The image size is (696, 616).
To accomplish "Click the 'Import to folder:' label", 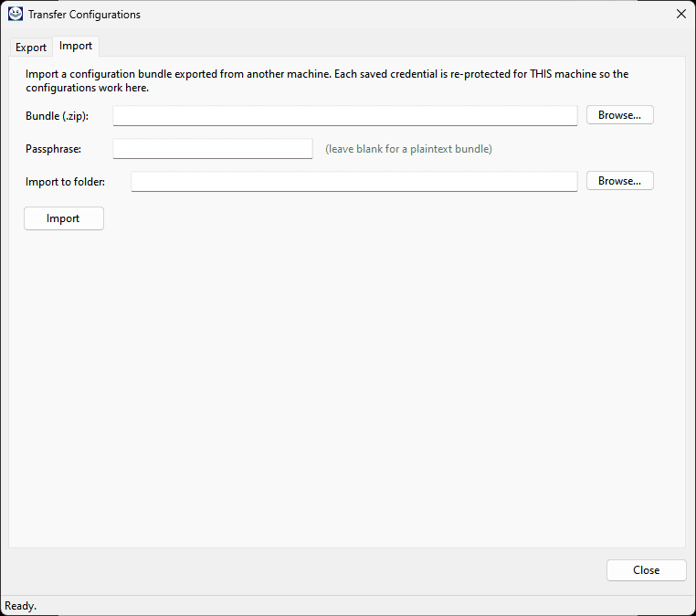I will click(65, 182).
